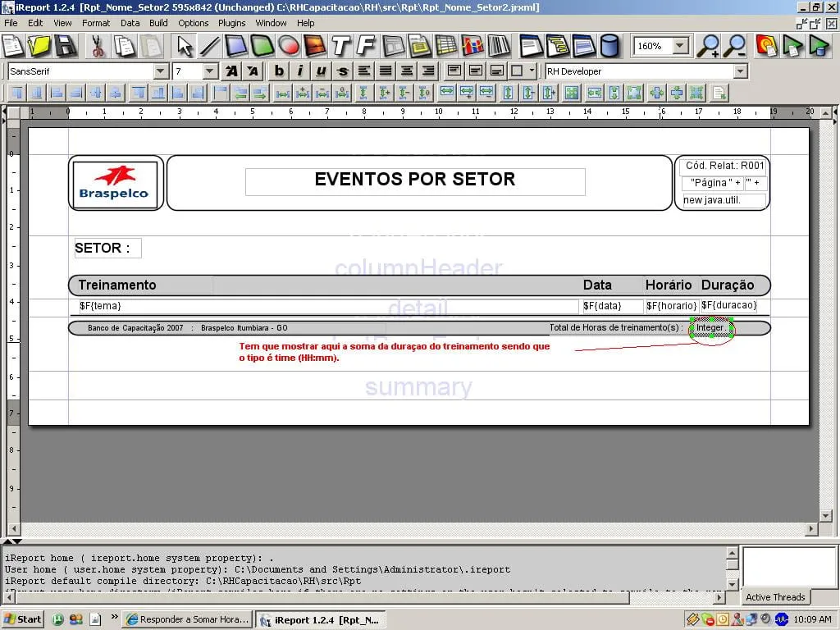Open the 160% zoom level dropdown

[x=680, y=46]
